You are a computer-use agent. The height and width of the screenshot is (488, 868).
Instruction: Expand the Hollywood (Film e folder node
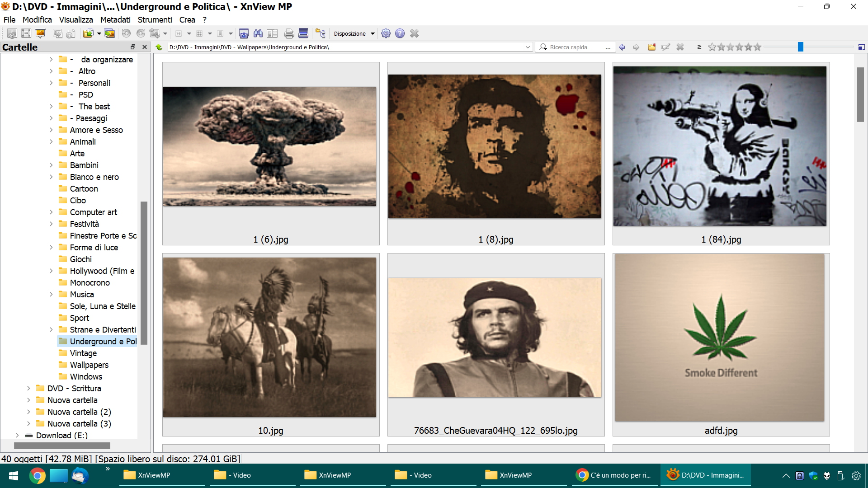pos(51,271)
